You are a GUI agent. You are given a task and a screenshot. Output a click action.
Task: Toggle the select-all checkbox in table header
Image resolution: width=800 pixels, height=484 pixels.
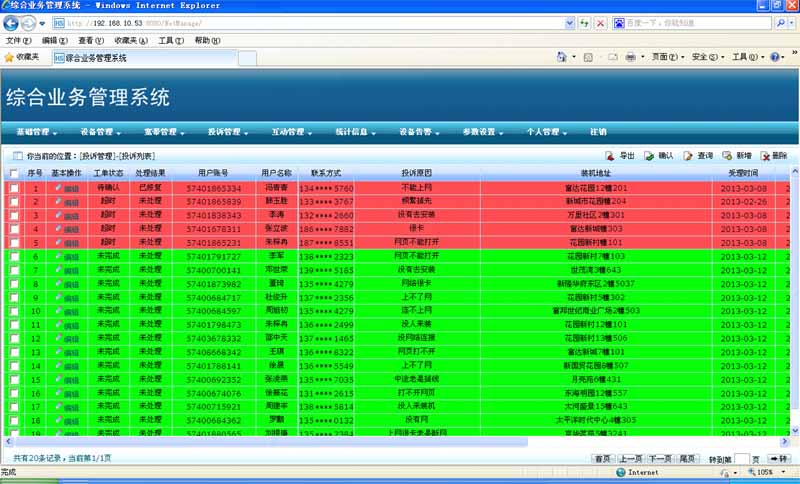(14, 173)
